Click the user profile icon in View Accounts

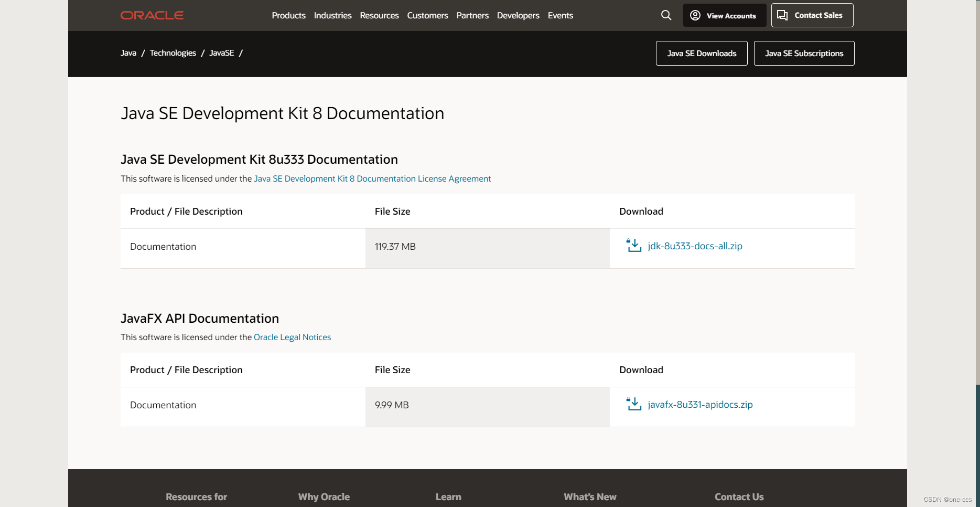[x=695, y=15]
